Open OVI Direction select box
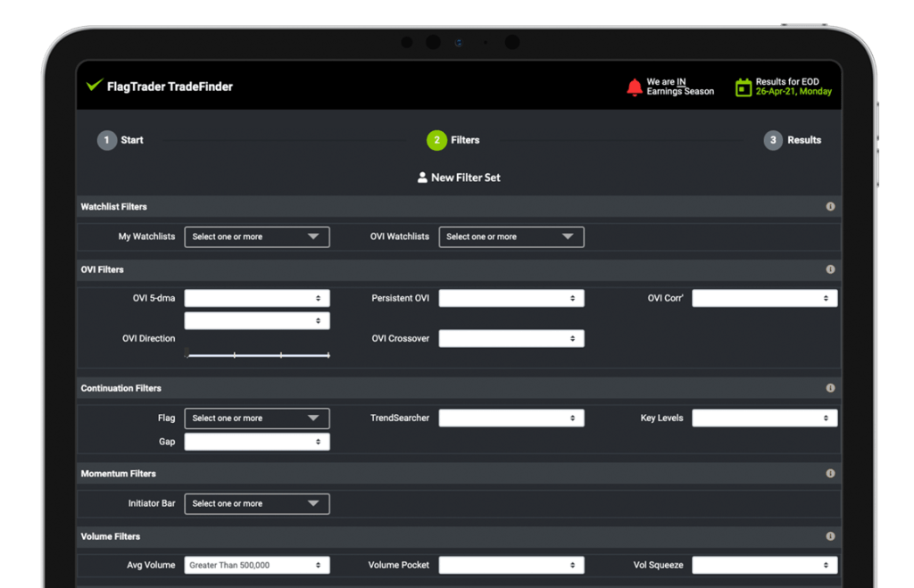Screen dimensions: 914x588 pyautogui.click(x=257, y=321)
